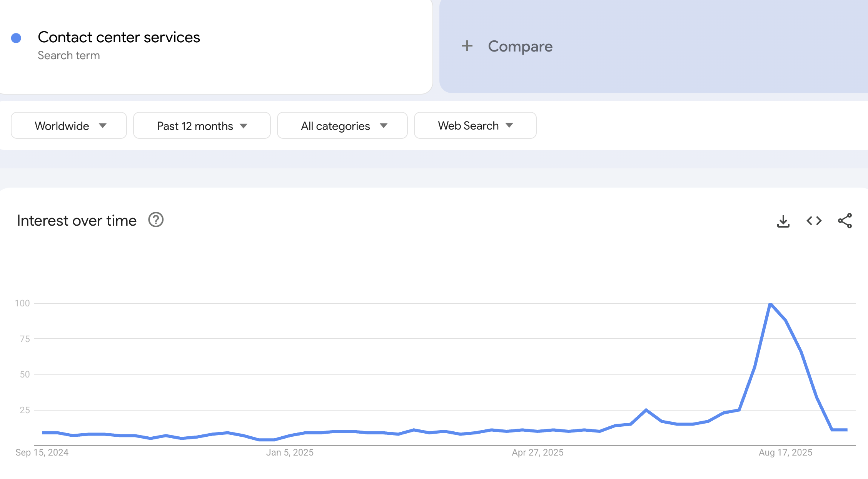
Task: Open the embed code for the trend chart
Action: pos(813,221)
